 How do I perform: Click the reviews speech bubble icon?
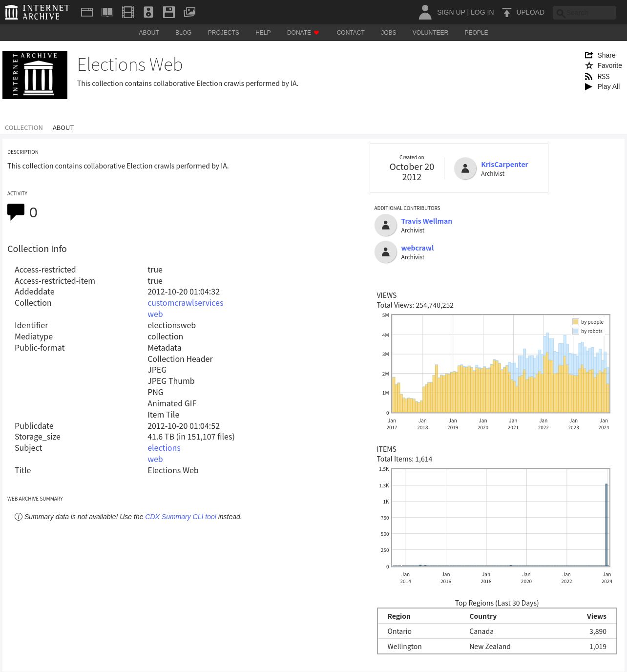pyautogui.click(x=16, y=212)
